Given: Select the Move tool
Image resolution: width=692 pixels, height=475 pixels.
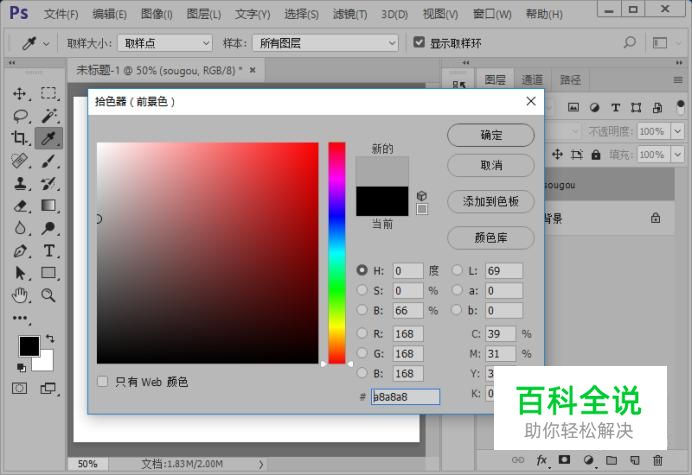Looking at the screenshot, I should tap(20, 94).
